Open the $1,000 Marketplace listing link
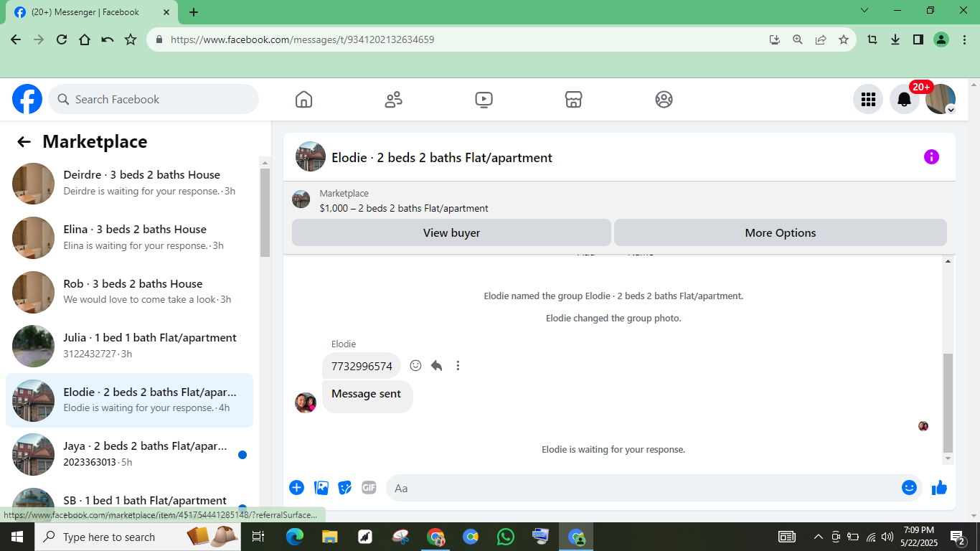Viewport: 980px width, 551px height. pyautogui.click(x=404, y=208)
